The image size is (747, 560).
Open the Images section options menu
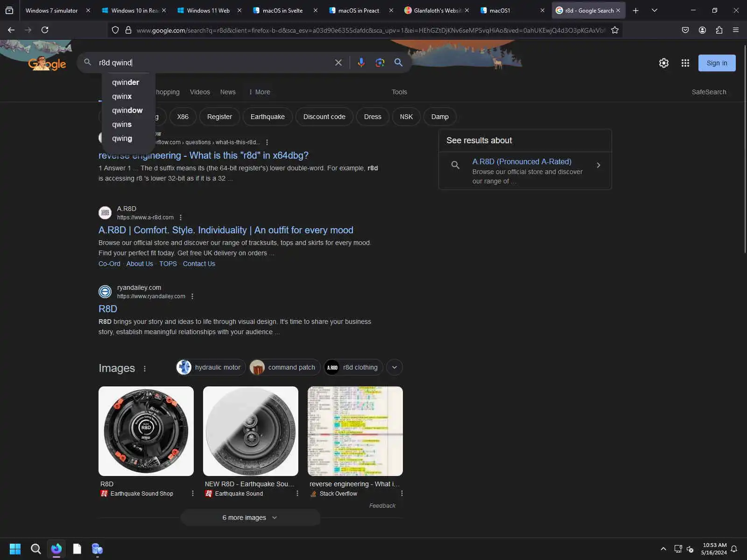point(145,369)
